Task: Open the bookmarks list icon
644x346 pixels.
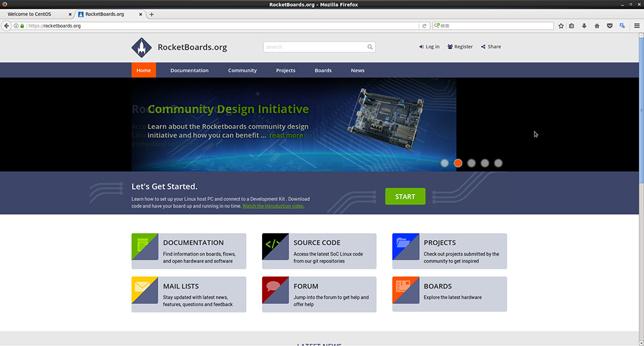Action: (x=572, y=26)
